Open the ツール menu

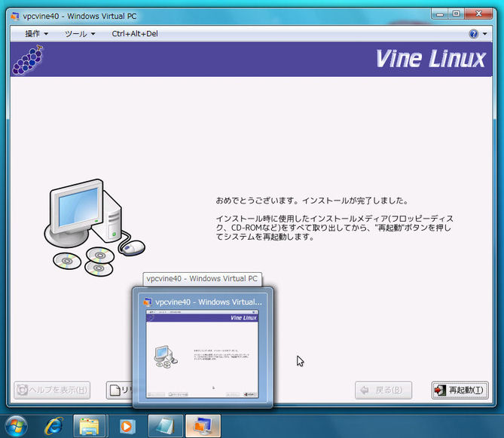click(80, 34)
